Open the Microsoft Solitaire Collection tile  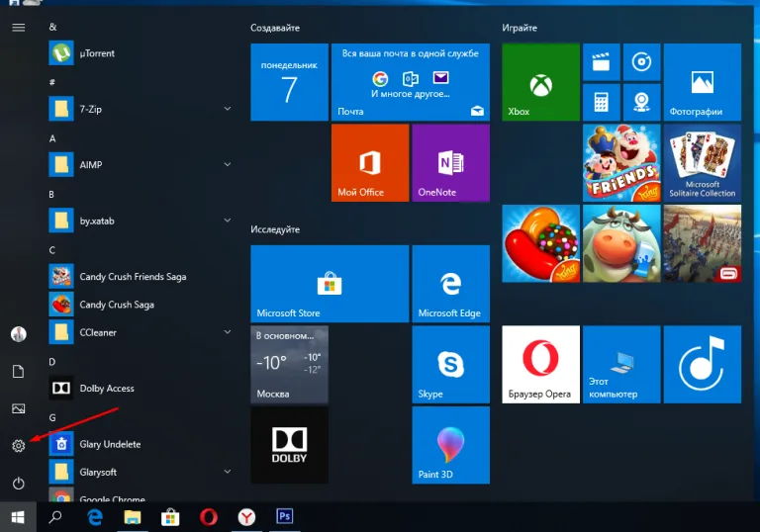[x=703, y=163]
